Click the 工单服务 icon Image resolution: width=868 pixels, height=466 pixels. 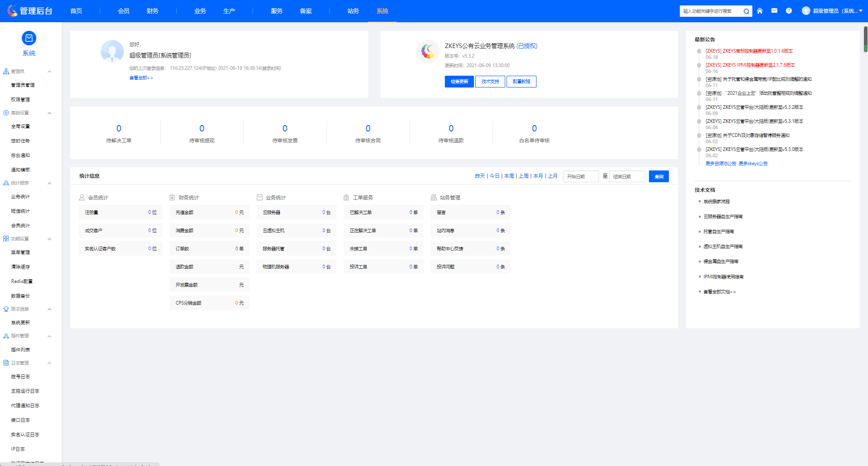click(x=346, y=198)
